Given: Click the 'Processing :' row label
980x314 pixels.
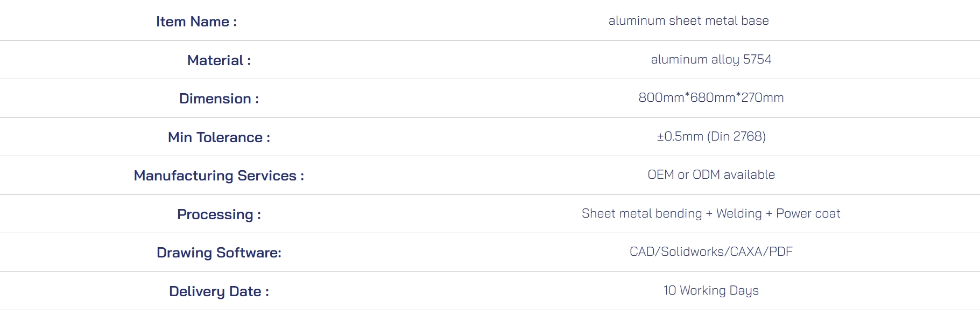Looking at the screenshot, I should click(218, 214).
